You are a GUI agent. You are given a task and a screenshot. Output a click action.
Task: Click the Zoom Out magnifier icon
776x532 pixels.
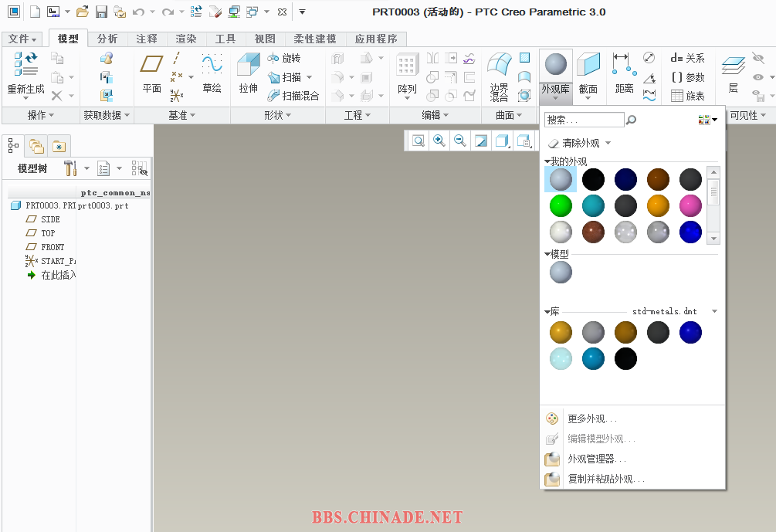click(x=459, y=141)
